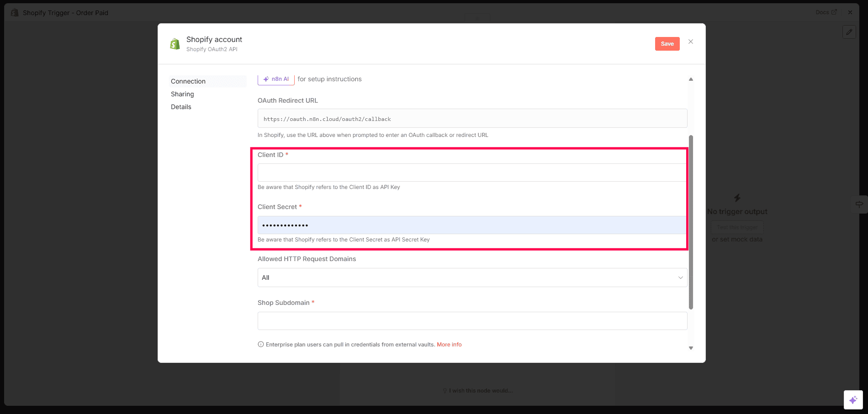Open the Connection tab
Image resolution: width=868 pixels, height=414 pixels.
(188, 81)
